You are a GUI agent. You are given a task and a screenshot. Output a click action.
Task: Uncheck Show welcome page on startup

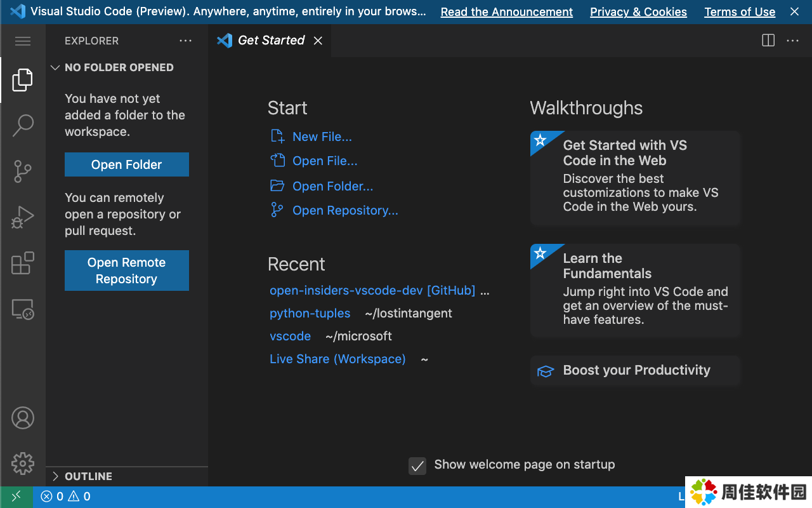point(417,465)
